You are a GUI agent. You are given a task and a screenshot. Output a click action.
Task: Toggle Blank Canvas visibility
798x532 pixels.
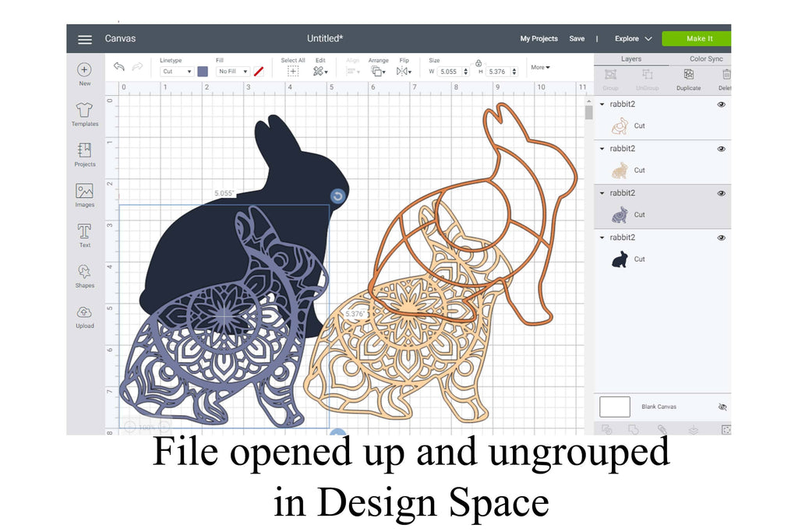[x=722, y=407]
